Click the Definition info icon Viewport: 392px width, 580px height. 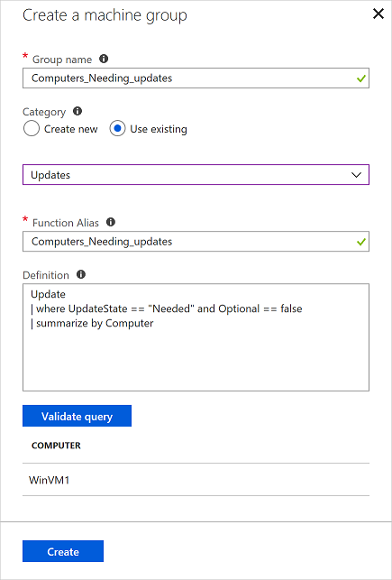coord(81,274)
